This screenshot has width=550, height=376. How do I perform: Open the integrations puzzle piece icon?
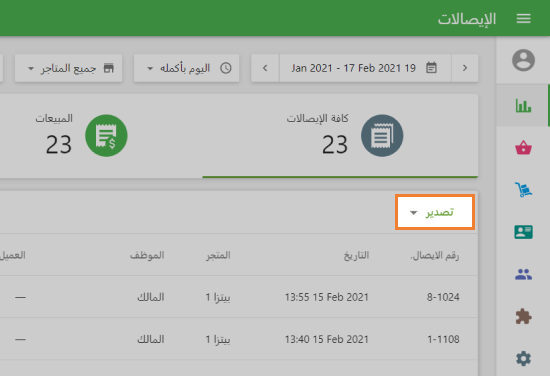(523, 316)
